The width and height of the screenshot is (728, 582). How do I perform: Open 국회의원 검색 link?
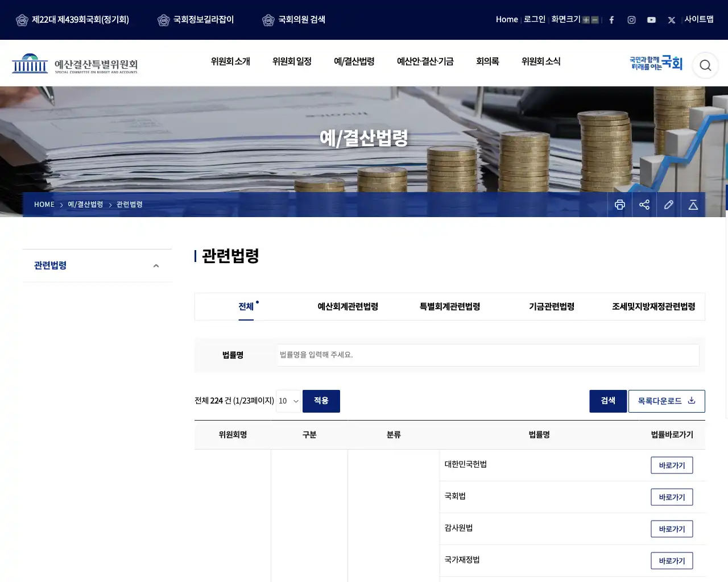pos(293,20)
